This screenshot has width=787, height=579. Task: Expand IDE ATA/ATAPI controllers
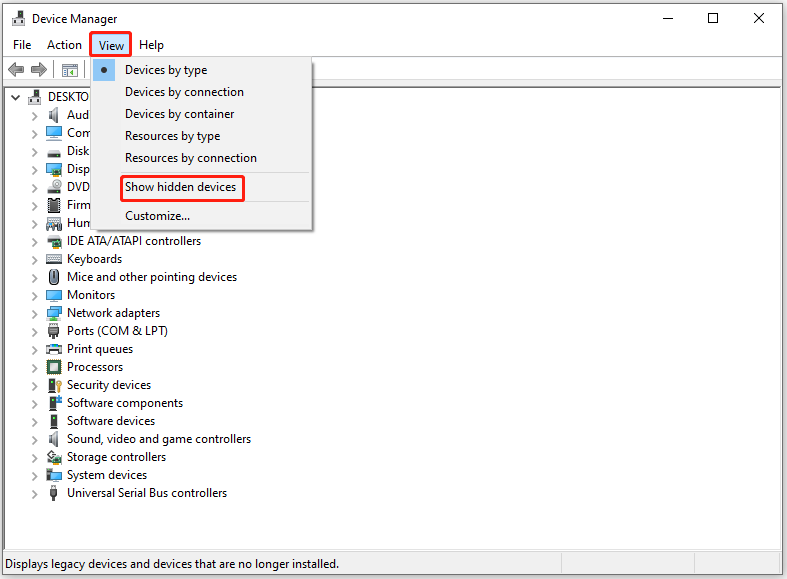tap(34, 242)
